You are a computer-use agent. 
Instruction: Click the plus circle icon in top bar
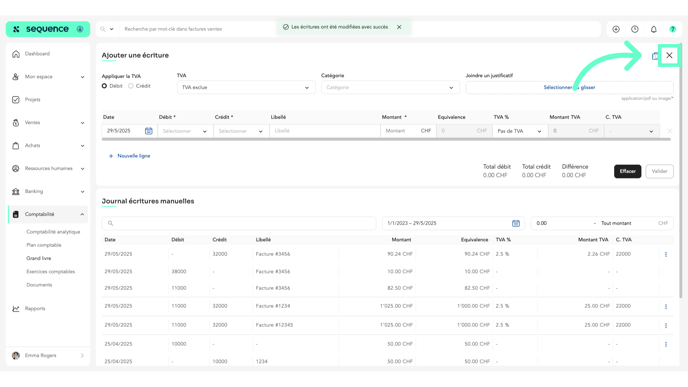pos(616,29)
